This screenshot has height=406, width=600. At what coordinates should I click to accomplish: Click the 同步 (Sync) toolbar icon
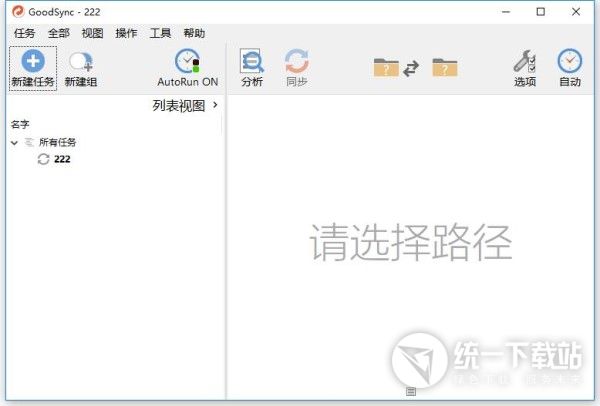pyautogui.click(x=297, y=61)
